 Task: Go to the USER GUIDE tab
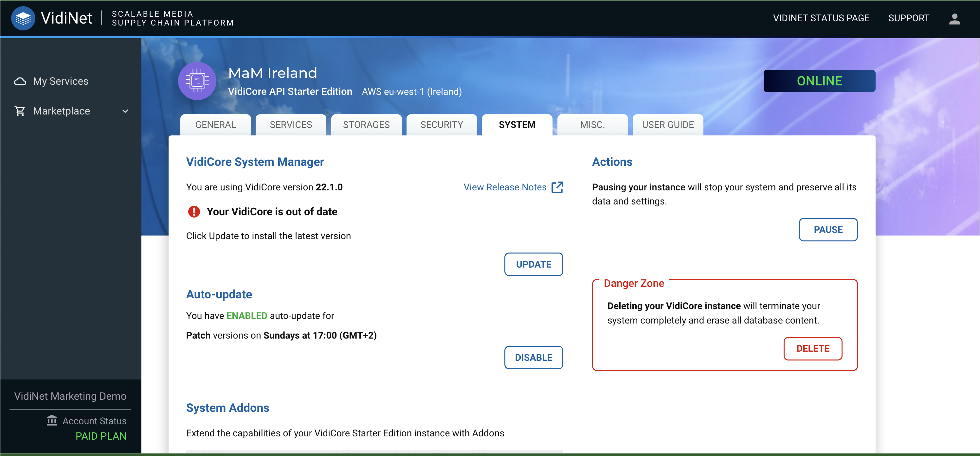668,125
